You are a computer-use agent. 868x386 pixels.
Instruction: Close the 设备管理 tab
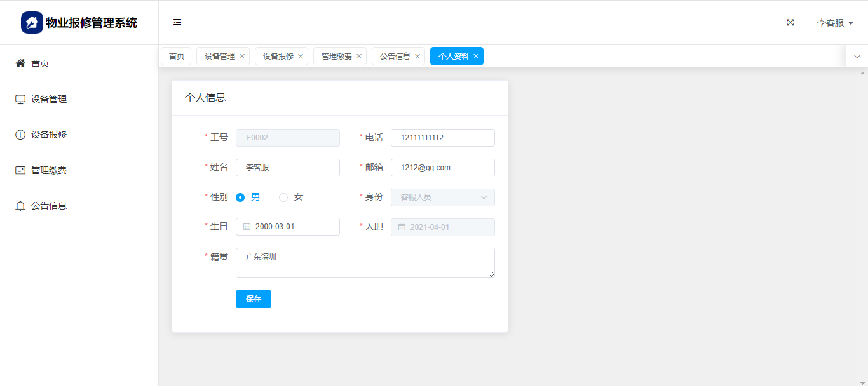point(242,57)
